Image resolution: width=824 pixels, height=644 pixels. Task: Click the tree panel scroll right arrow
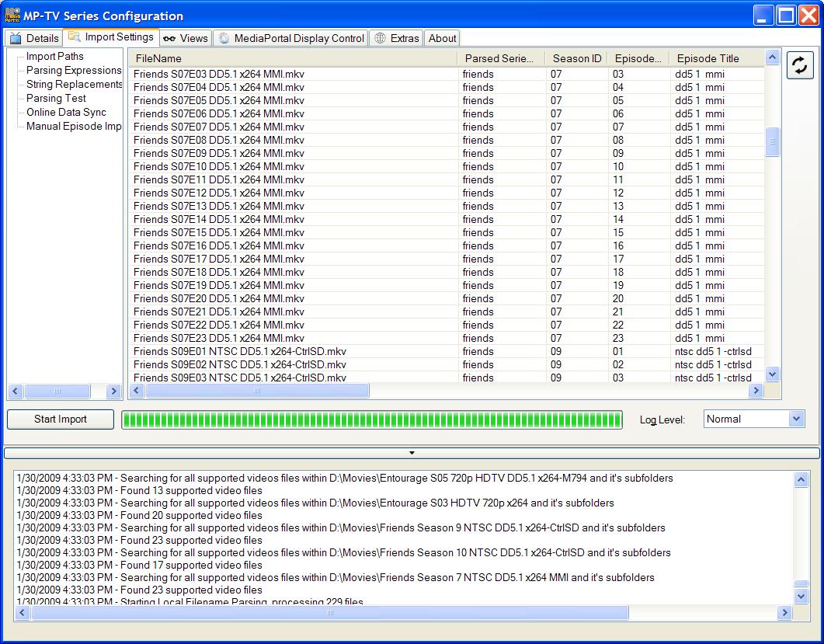[x=113, y=391]
